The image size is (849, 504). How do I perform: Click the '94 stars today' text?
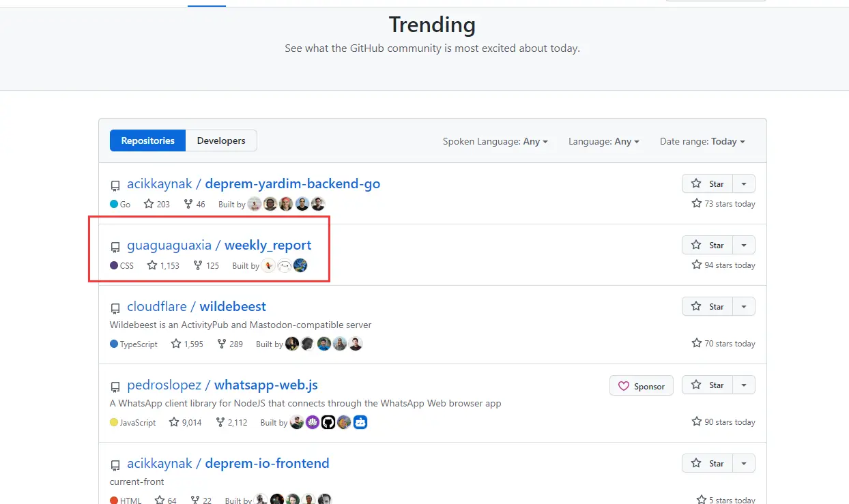[730, 265]
